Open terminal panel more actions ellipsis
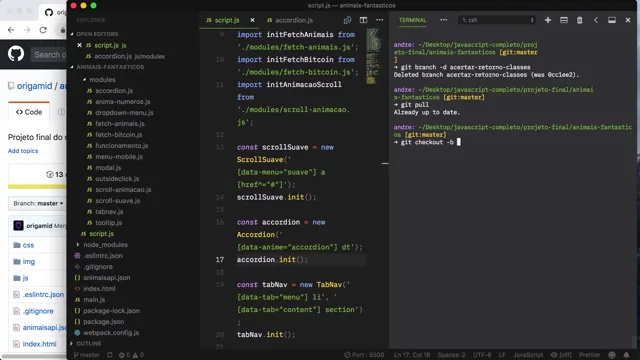 click(x=444, y=20)
